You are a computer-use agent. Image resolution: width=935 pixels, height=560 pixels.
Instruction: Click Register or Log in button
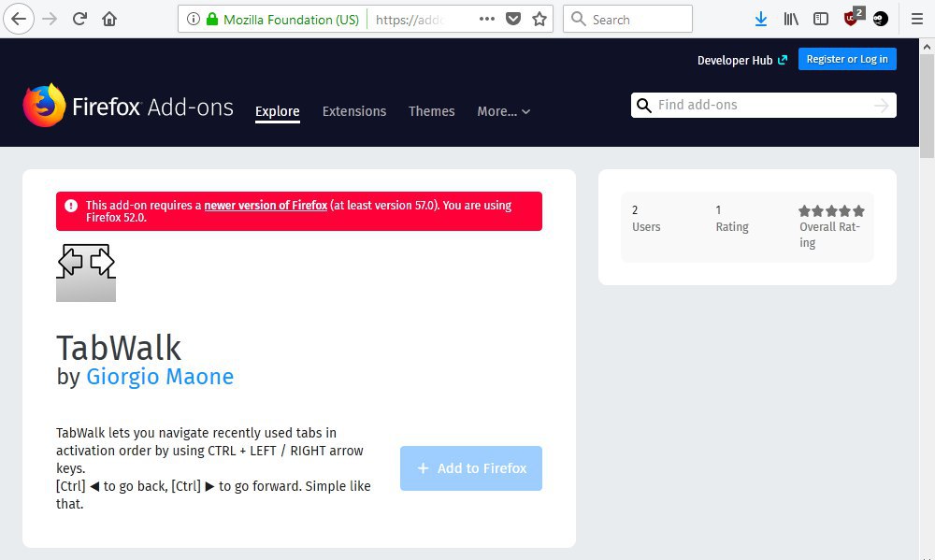[847, 59]
